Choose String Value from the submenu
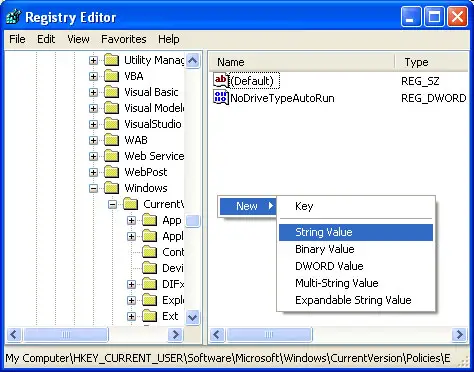Screen dimensions: 474x372 pyautogui.click(x=356, y=232)
